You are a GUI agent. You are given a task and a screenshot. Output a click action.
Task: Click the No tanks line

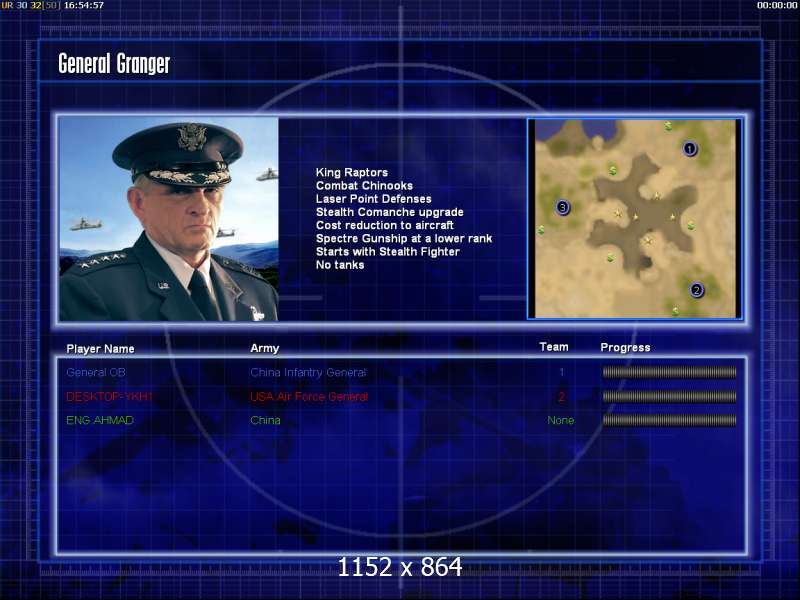click(x=340, y=265)
